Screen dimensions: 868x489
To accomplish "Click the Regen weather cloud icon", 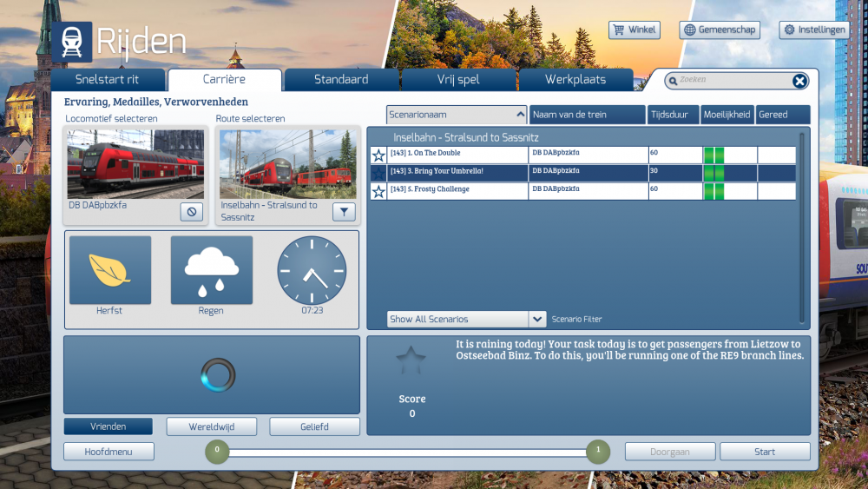I will coord(211,270).
